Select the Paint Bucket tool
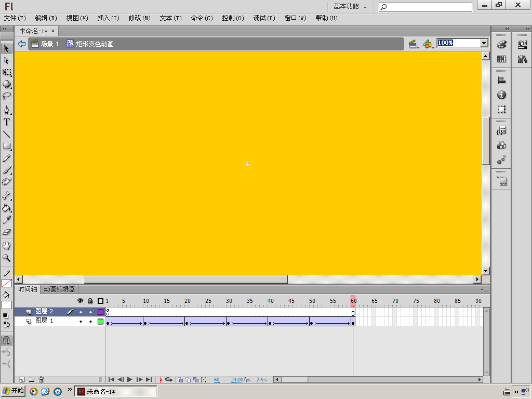This screenshot has width=532, height=399. 6,208
